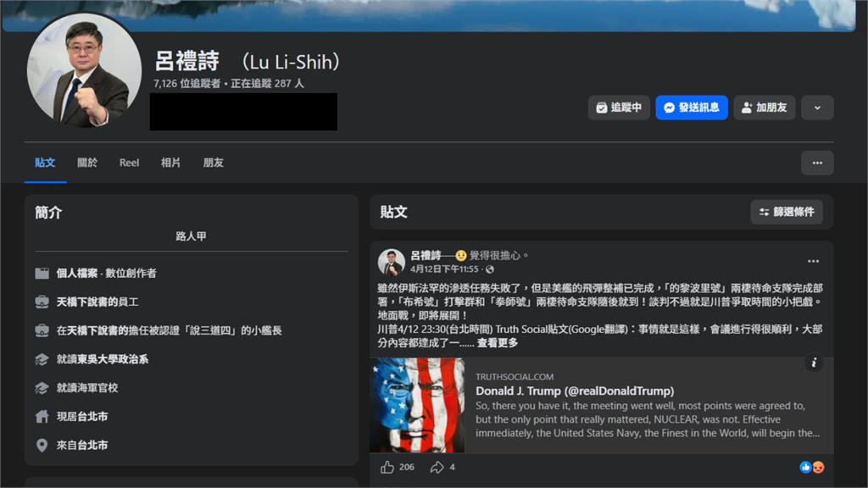Image resolution: width=868 pixels, height=488 pixels.
Task: Toggle following status via the 追蹤中 button
Action: [x=619, y=108]
